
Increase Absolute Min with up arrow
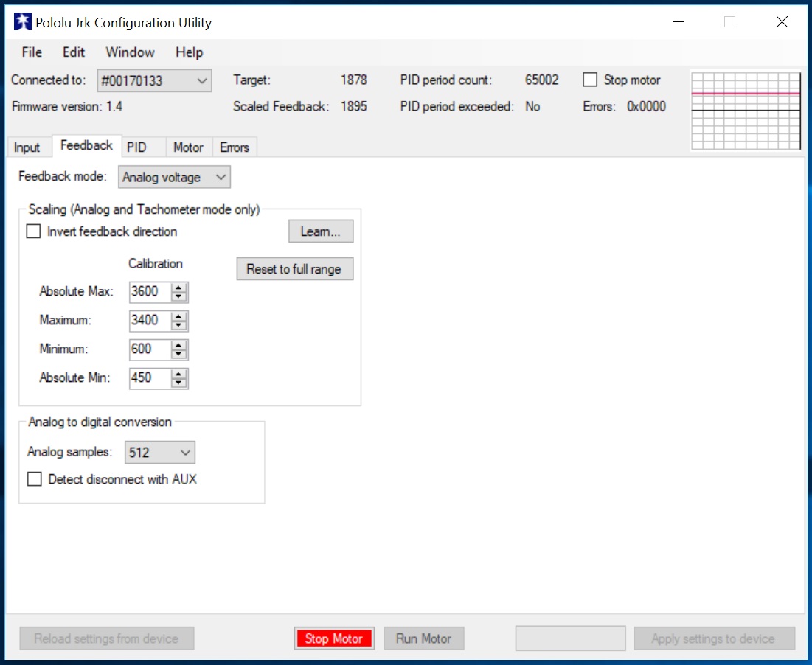tap(178, 374)
